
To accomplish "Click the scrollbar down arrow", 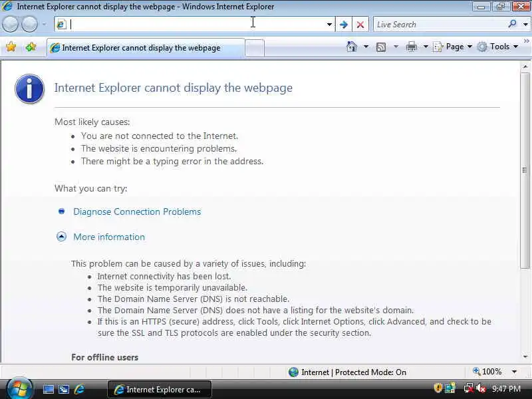I will (525, 356).
